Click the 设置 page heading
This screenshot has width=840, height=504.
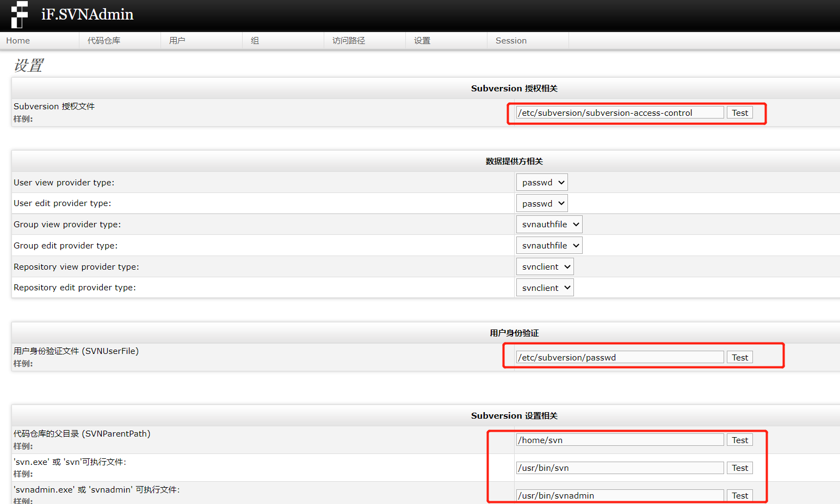point(28,66)
